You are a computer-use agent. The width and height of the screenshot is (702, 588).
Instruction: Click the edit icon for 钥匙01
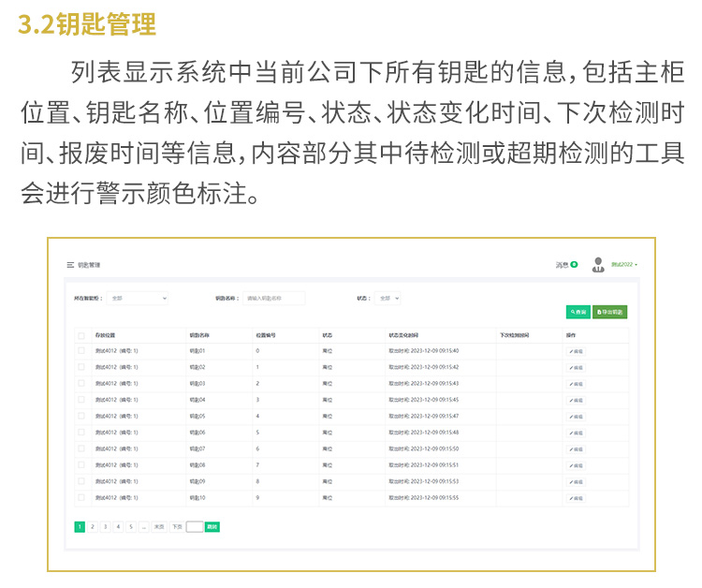click(x=576, y=351)
